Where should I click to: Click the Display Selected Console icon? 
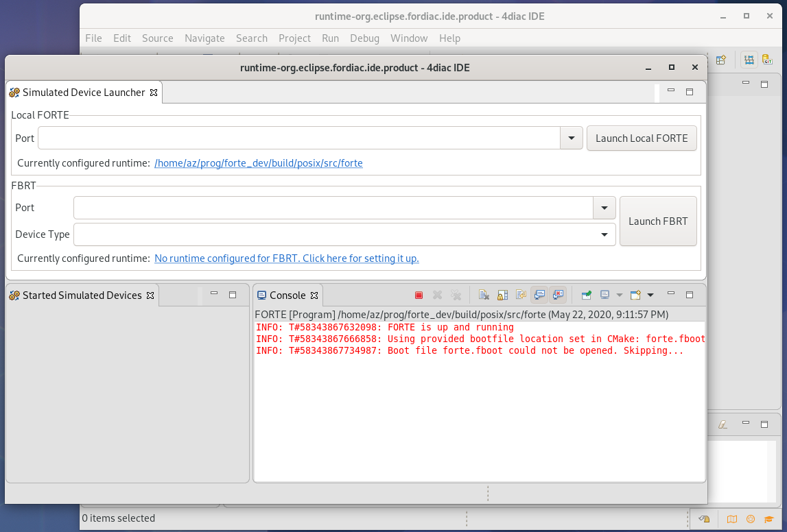(604, 295)
